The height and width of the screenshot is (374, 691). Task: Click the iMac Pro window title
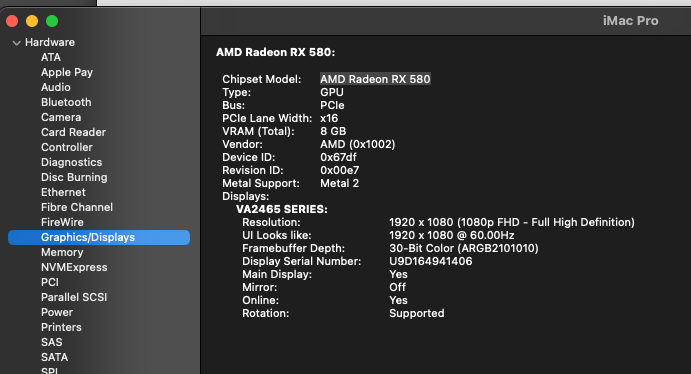click(631, 21)
